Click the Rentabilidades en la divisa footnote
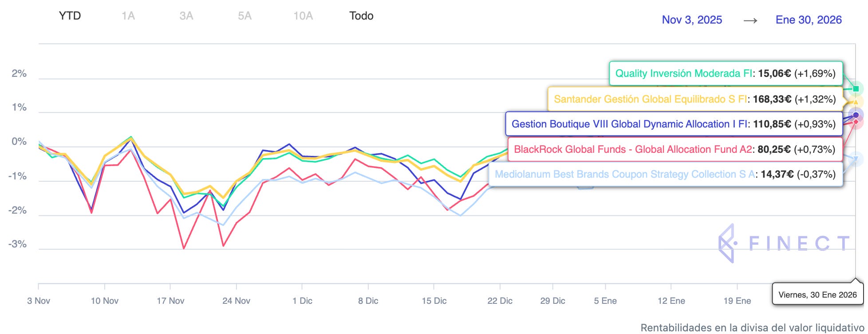 pyautogui.click(x=752, y=328)
